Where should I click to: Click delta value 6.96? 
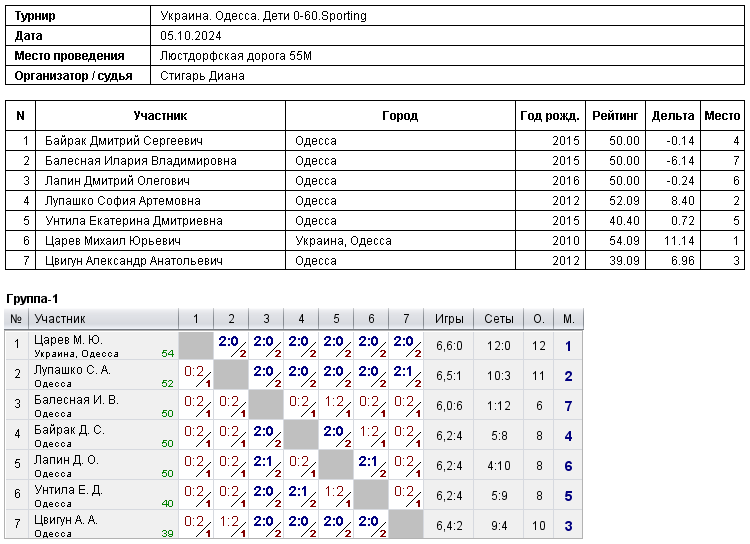tap(683, 261)
